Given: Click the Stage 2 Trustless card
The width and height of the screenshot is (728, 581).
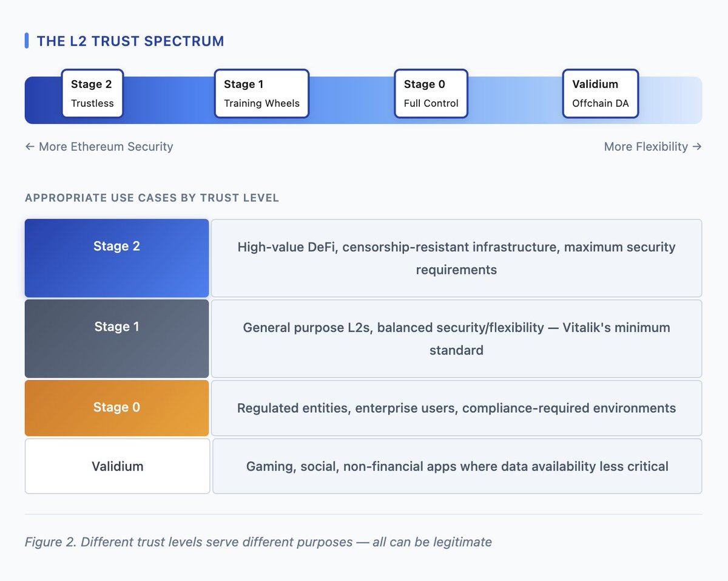Looking at the screenshot, I should 92,93.
